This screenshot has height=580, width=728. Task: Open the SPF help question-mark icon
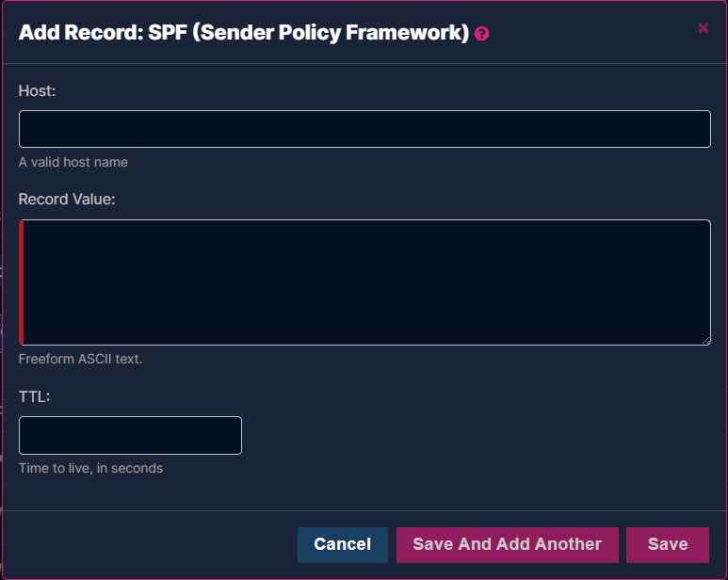click(481, 34)
